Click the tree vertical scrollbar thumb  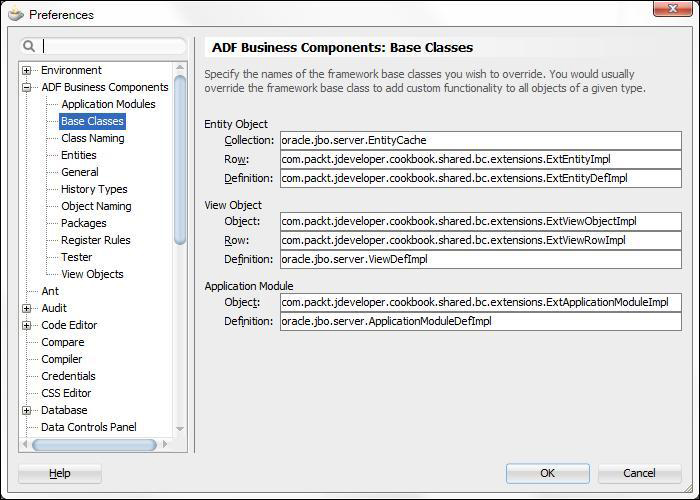click(x=180, y=160)
